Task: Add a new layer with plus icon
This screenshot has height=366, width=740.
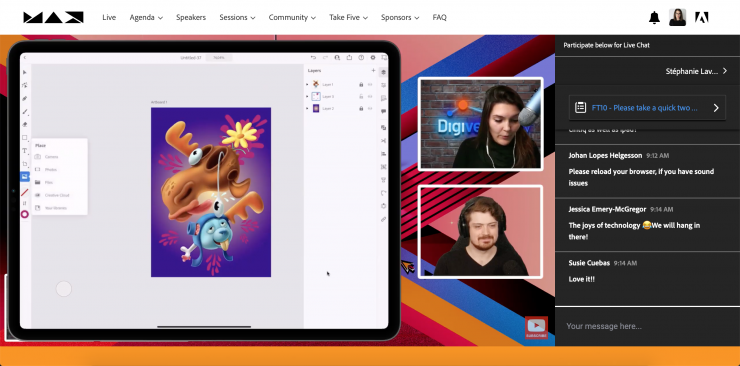Action: coord(373,70)
